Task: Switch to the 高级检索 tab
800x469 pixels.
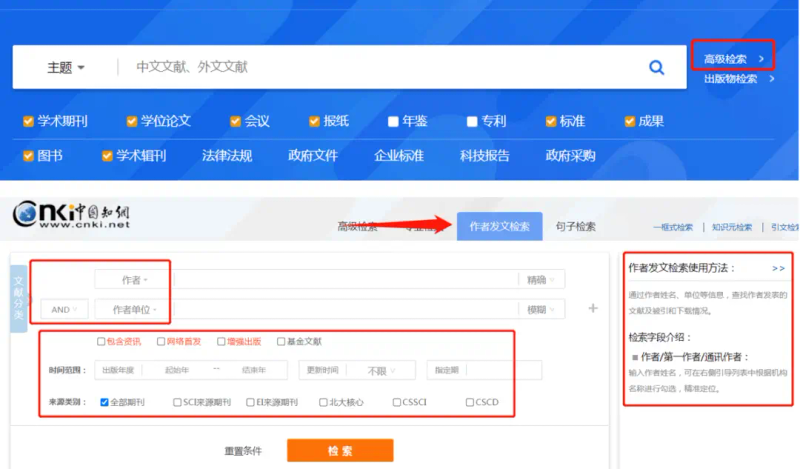Action: 357,226
